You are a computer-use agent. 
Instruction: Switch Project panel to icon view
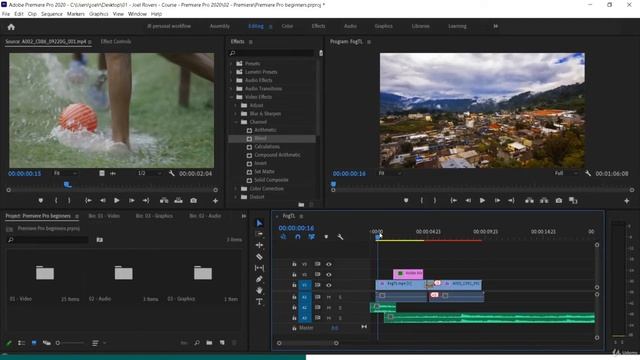pos(34,343)
